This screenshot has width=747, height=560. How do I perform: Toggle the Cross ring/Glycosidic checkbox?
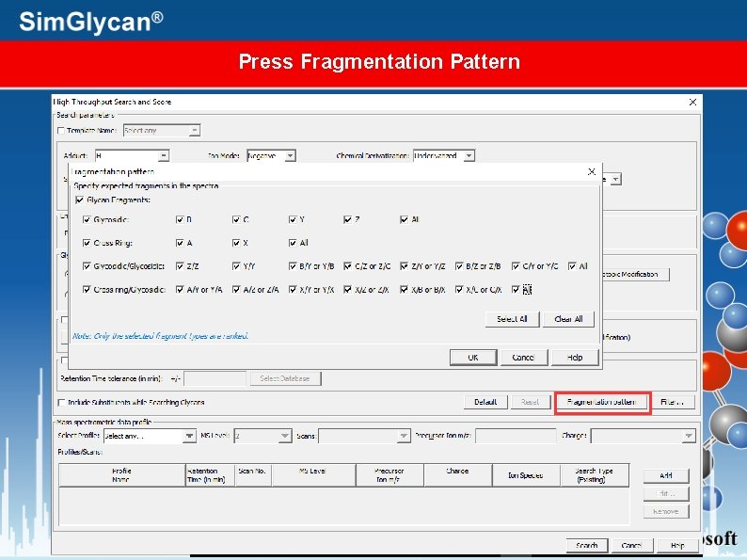(87, 289)
